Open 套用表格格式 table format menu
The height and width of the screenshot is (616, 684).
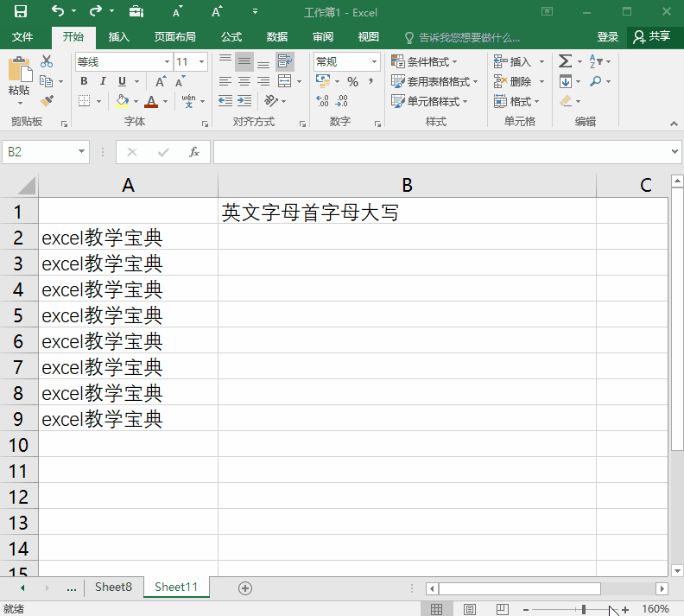(x=434, y=81)
